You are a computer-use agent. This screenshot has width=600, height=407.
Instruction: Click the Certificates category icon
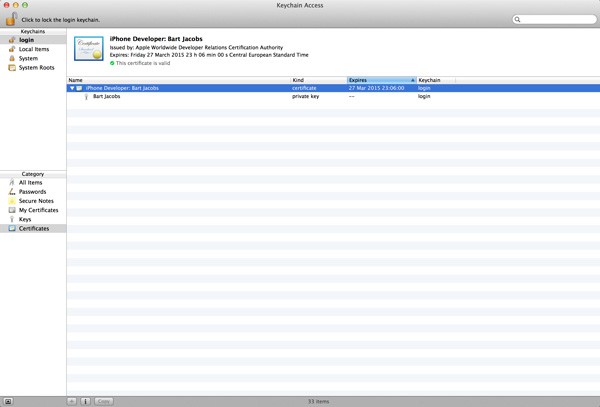point(12,228)
